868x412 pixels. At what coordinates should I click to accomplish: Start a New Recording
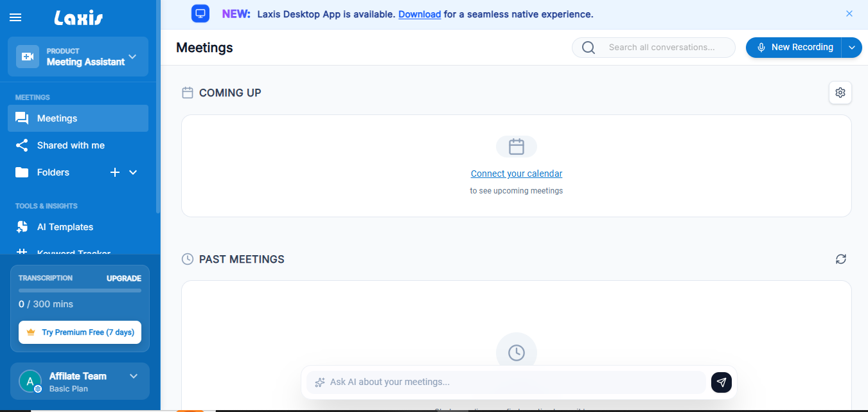793,48
